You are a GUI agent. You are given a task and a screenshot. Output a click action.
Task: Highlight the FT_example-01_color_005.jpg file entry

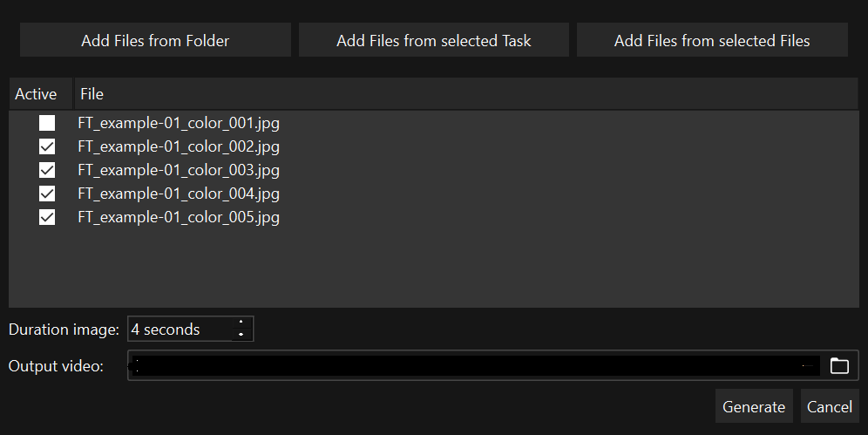point(179,217)
